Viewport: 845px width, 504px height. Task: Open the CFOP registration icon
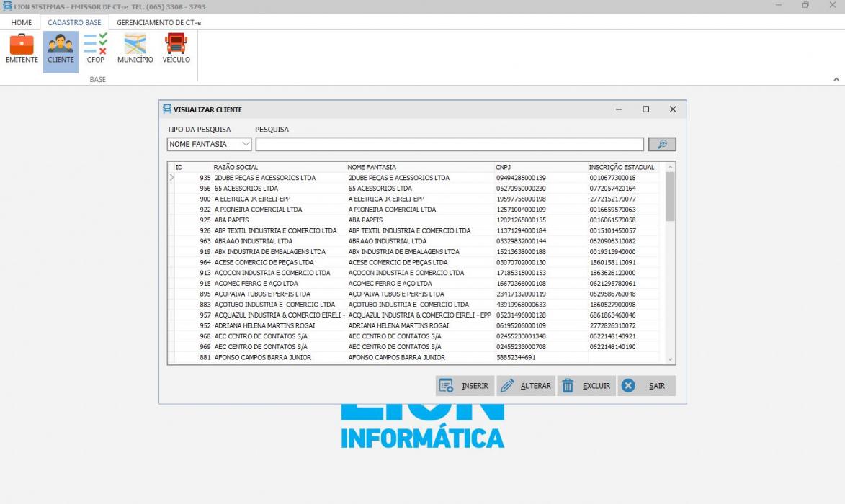pyautogui.click(x=95, y=49)
